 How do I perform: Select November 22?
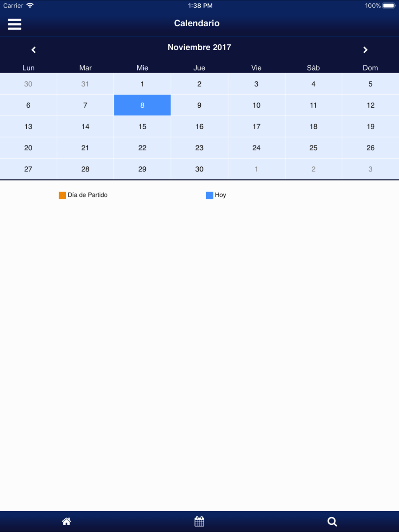tap(142, 148)
